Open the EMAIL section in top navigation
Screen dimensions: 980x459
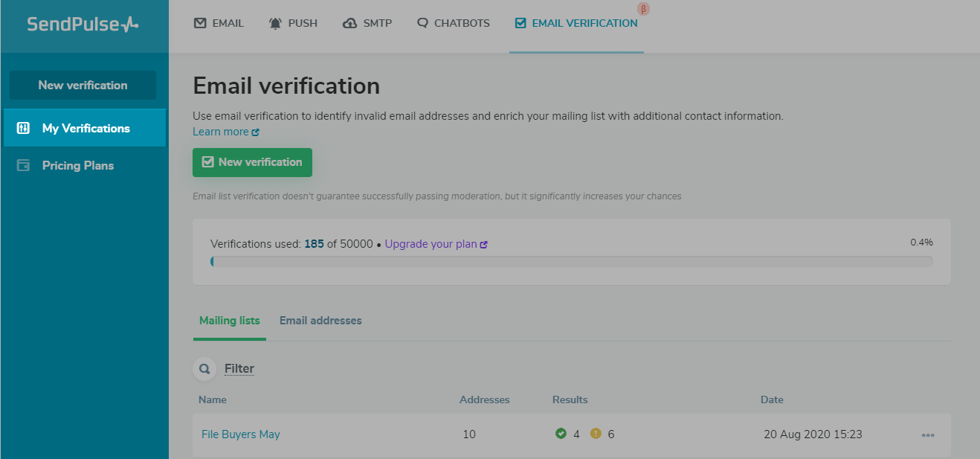(219, 23)
